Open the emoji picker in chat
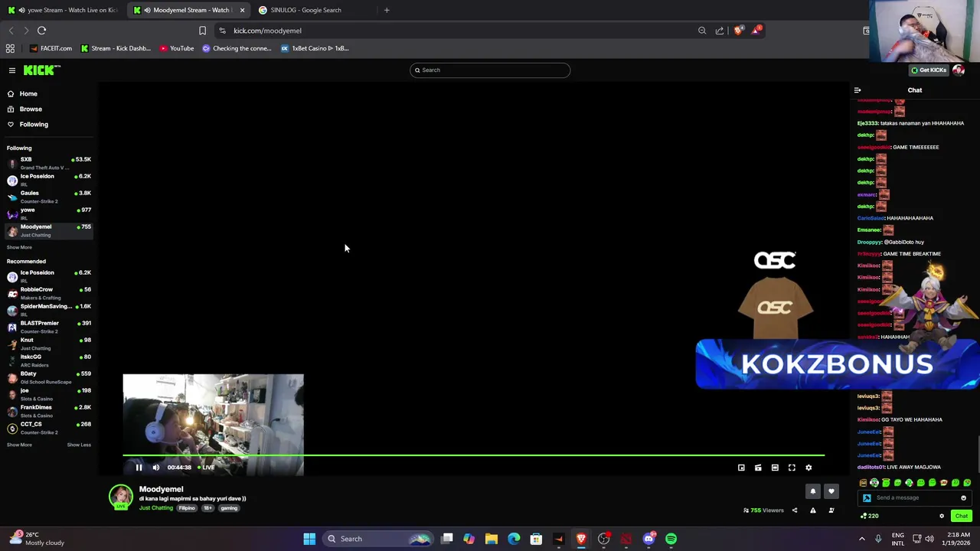 point(963,497)
